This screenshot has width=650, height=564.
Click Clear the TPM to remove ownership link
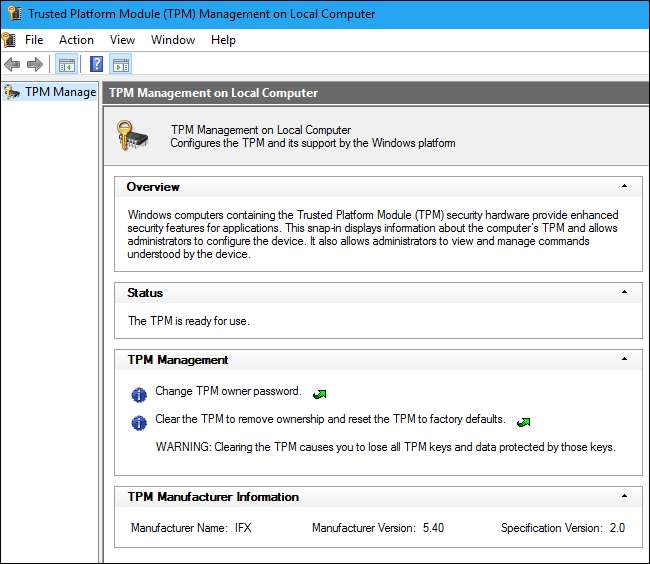click(x=330, y=419)
